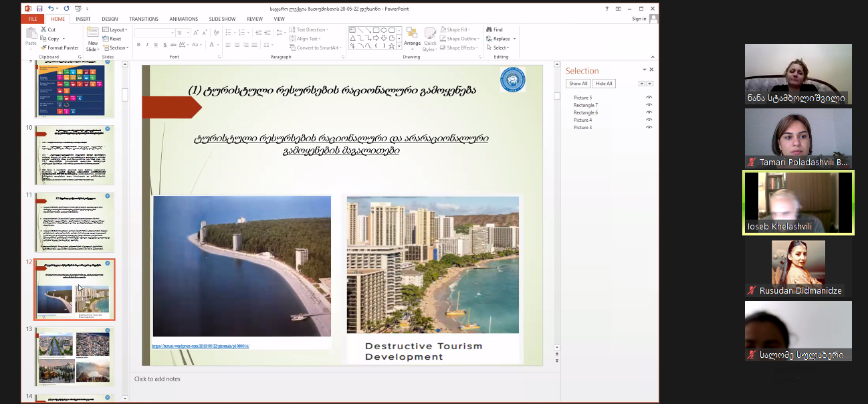Reset the slide layout with Reset
The image size is (868, 404).
[x=112, y=39]
